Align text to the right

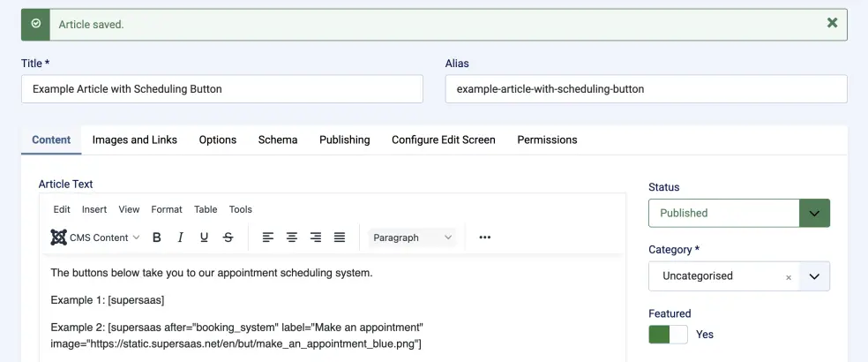(x=316, y=238)
